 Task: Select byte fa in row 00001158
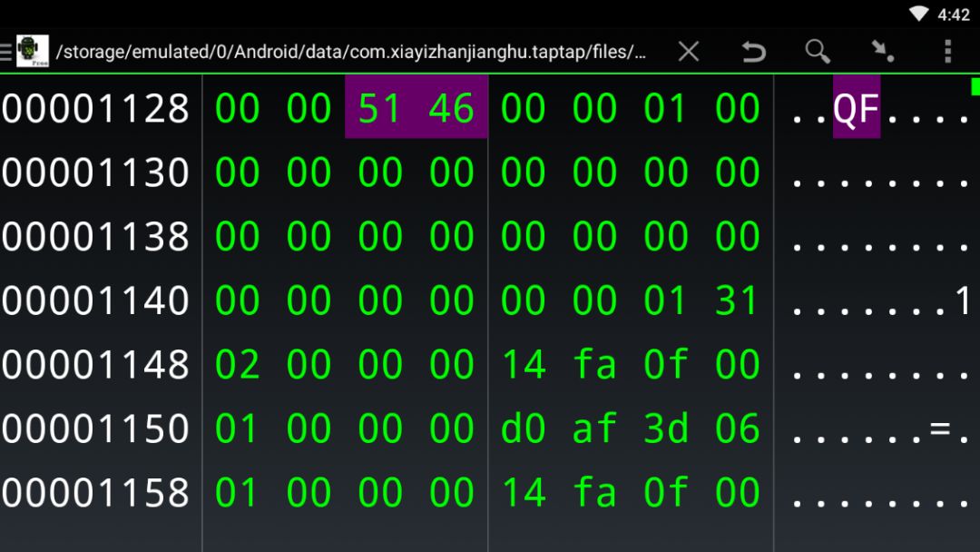click(594, 492)
